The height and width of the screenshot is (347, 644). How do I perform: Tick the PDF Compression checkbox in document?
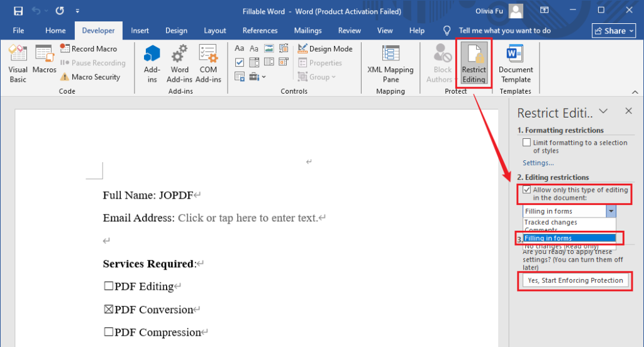click(108, 332)
